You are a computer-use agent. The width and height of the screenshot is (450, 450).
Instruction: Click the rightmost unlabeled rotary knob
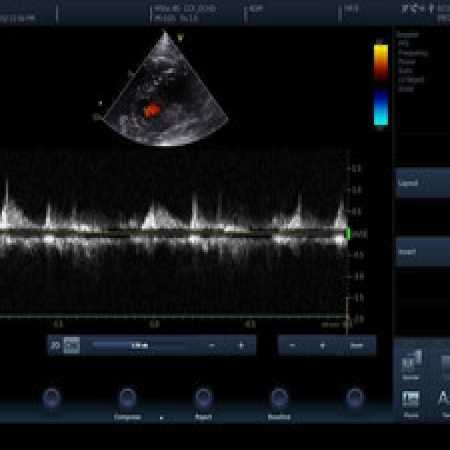point(355,397)
